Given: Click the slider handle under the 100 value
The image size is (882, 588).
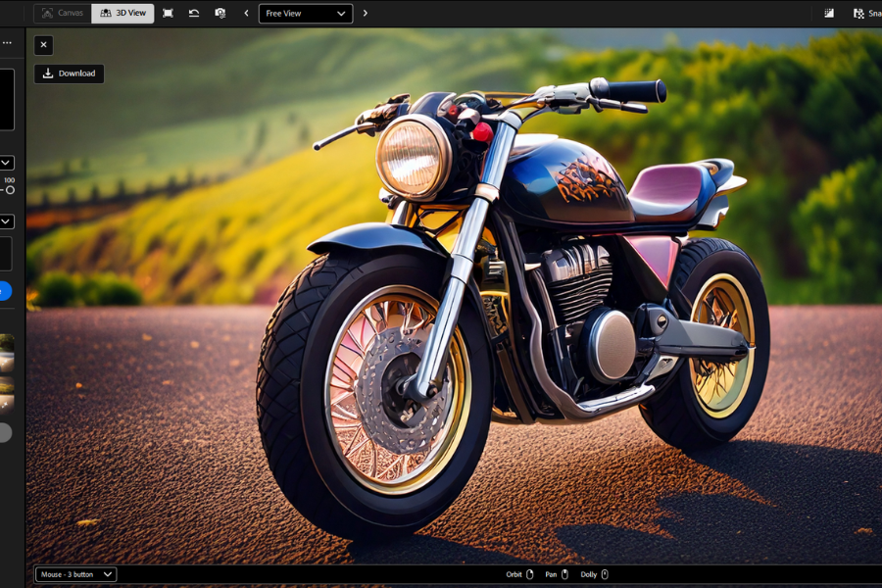Looking at the screenshot, I should pyautogui.click(x=10, y=190).
